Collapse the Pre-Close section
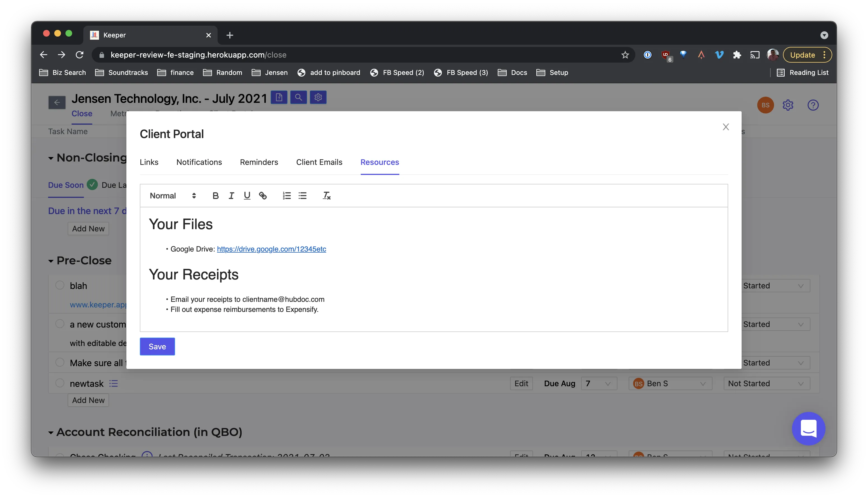Screen dimensions: 868x498 (51, 261)
